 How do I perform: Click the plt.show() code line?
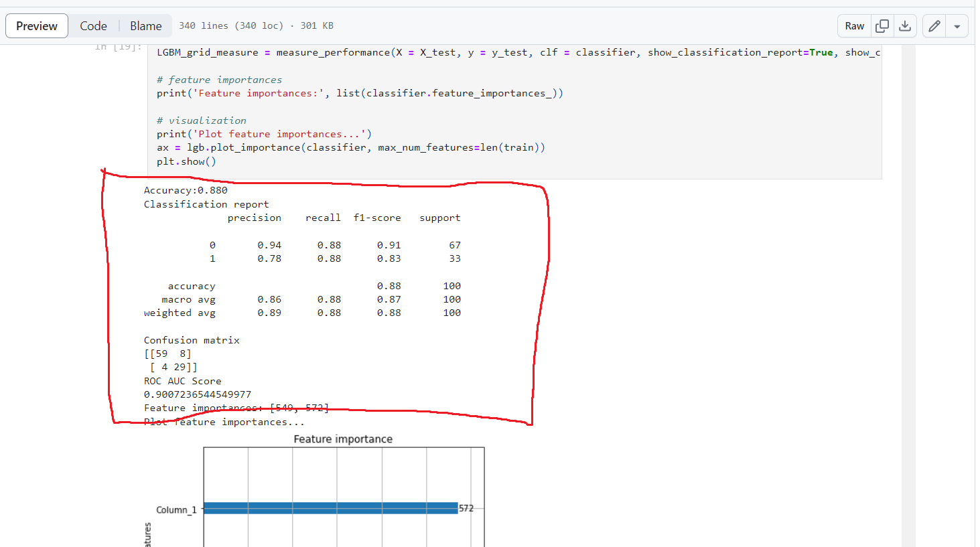[x=186, y=161]
